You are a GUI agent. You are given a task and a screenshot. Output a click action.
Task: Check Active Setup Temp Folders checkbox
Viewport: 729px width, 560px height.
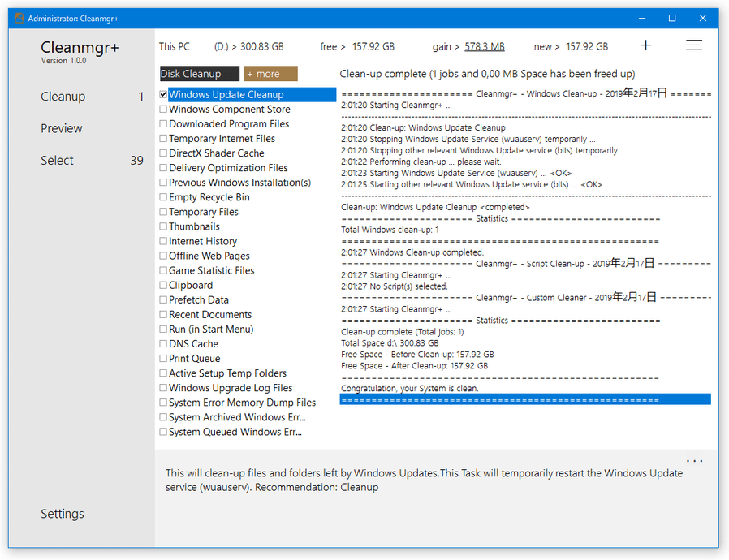tap(163, 373)
